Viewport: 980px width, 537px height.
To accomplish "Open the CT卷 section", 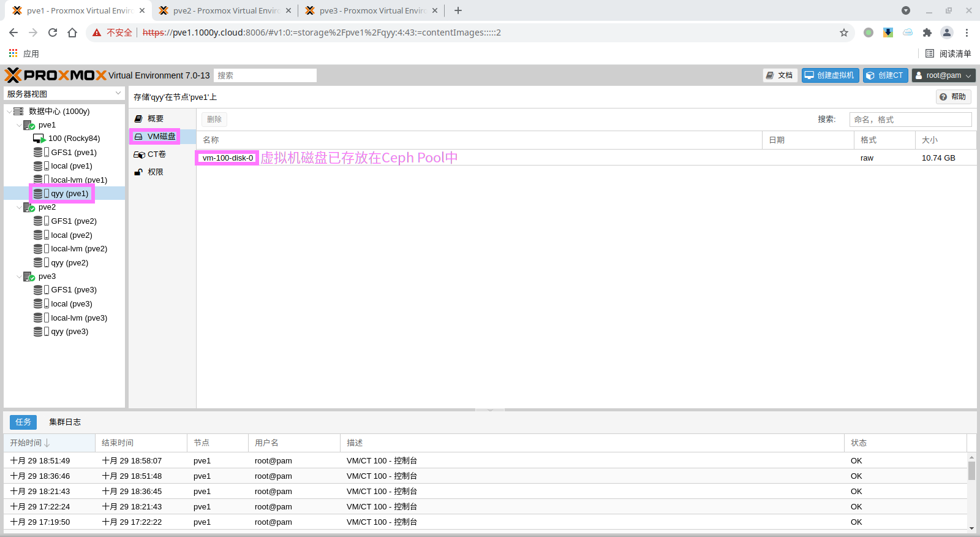I will click(x=156, y=154).
